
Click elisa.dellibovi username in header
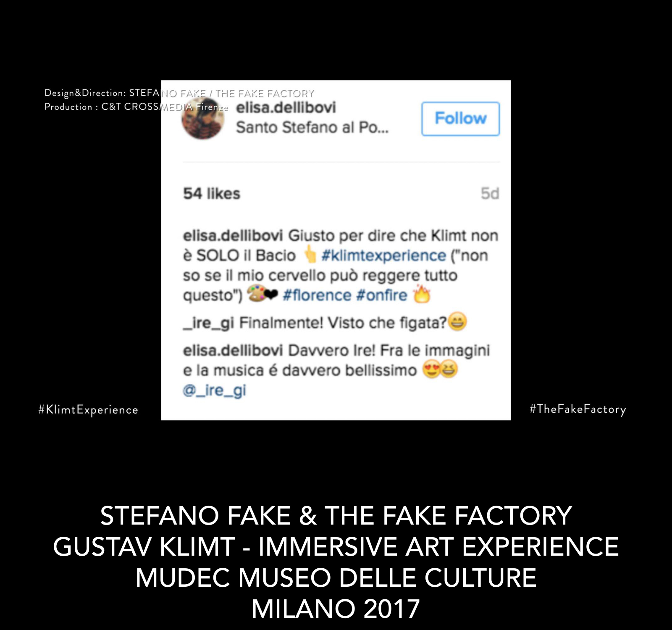coord(286,108)
